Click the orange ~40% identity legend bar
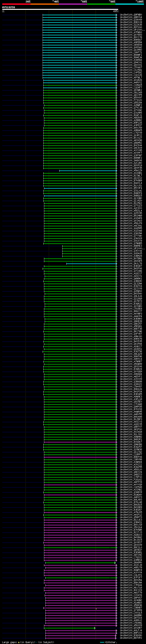The image size is (146, 644). (x=45, y=4)
